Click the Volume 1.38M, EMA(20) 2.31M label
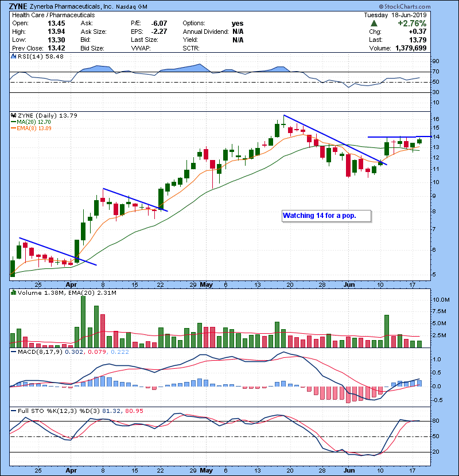This screenshot has width=459, height=476. pos(67,293)
